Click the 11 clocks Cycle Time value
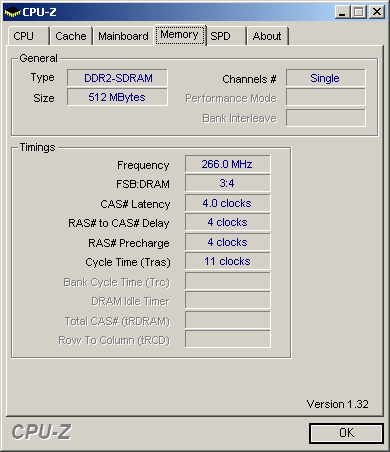 click(228, 261)
